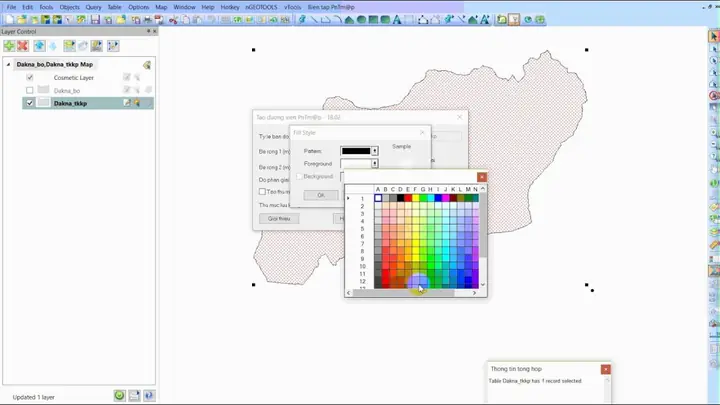Toggle visibility checkbox of Cosmetic Layer

point(30,78)
